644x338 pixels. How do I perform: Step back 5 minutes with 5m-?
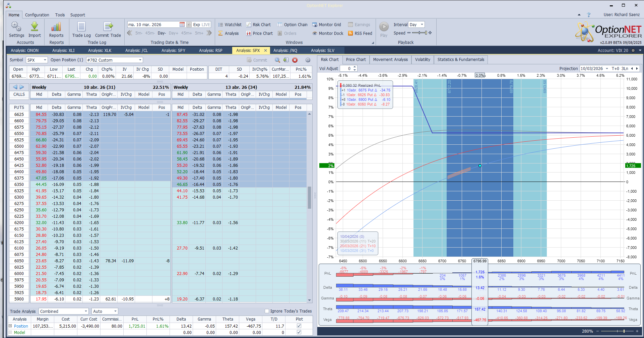click(139, 33)
